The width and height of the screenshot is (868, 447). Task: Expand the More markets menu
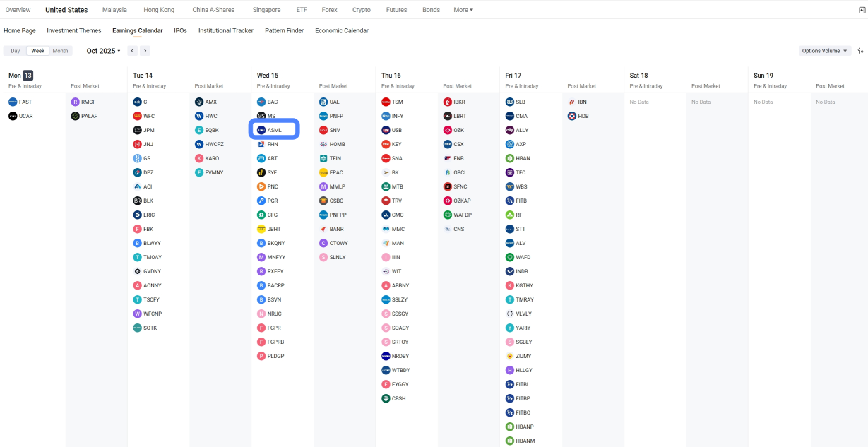(x=463, y=10)
